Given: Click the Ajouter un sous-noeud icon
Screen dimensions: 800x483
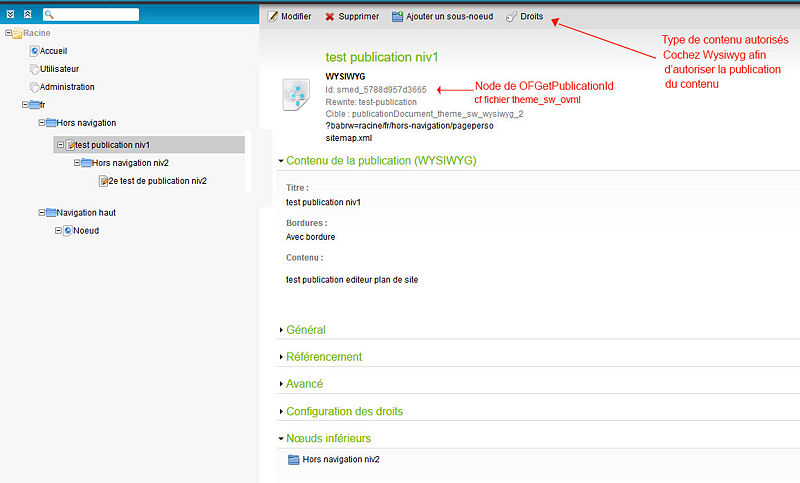Looking at the screenshot, I should (398, 16).
